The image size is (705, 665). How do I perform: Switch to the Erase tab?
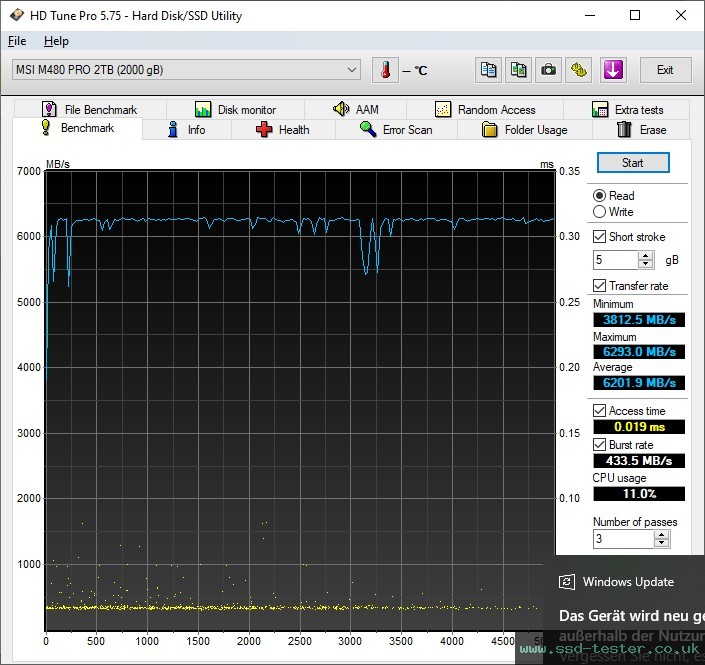(x=641, y=130)
